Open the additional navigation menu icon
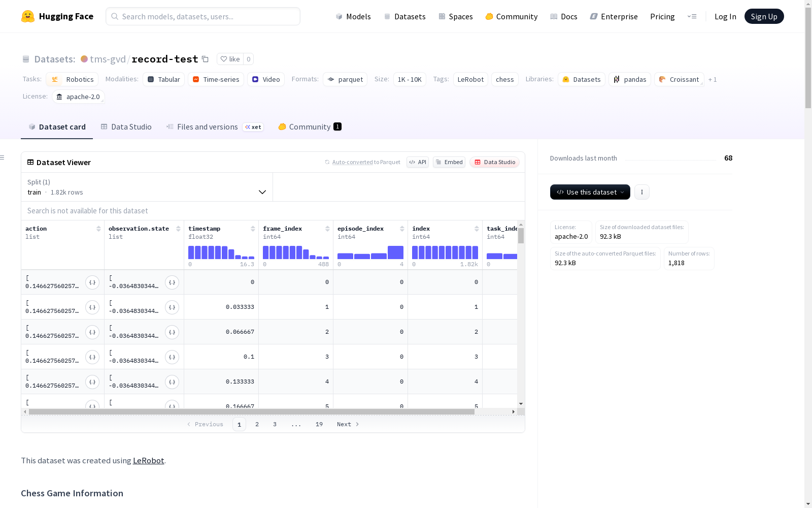Viewport: 812px width, 508px height. (x=692, y=16)
